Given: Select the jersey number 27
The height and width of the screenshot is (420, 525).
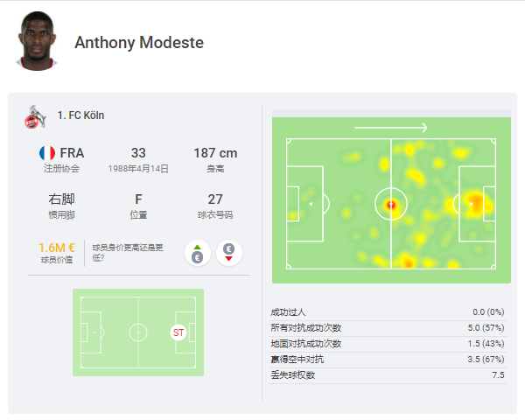Looking at the screenshot, I should click(215, 199).
